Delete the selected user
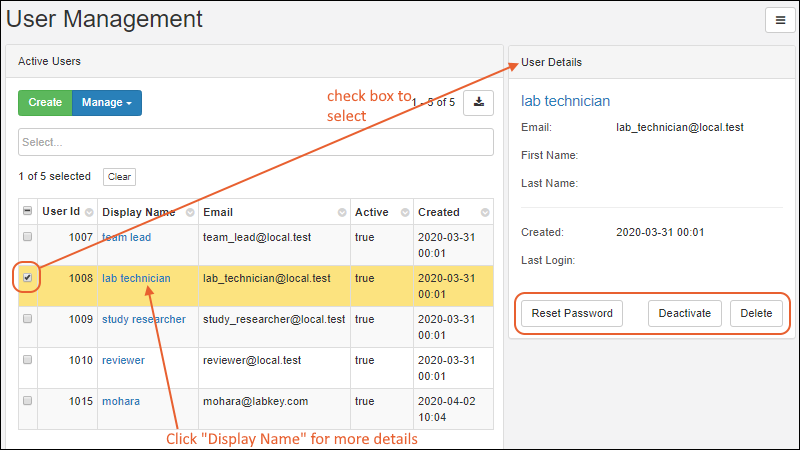Image resolution: width=800 pixels, height=450 pixels. tap(756, 313)
